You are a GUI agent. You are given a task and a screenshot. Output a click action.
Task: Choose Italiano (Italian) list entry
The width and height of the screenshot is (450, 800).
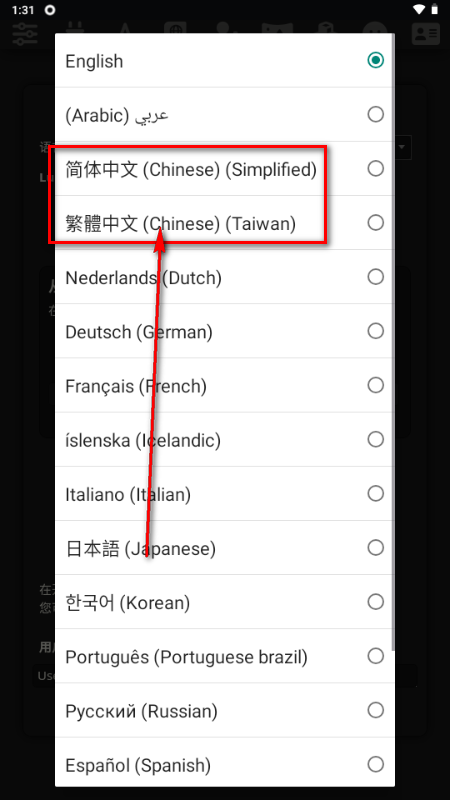[224, 493]
